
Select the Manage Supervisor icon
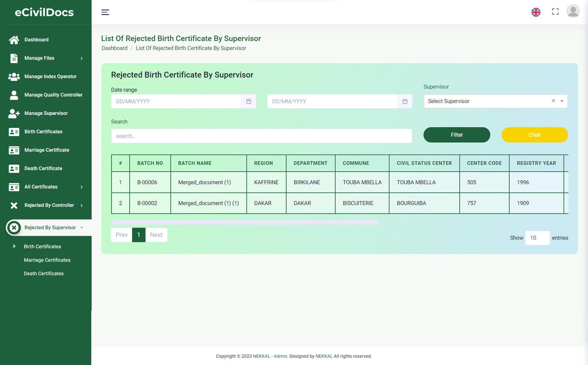pos(14,113)
